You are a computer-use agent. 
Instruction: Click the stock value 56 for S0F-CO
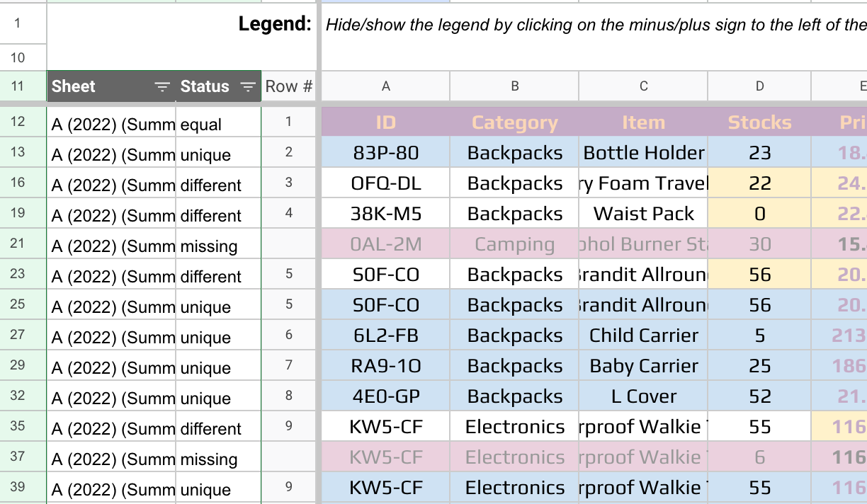pos(759,274)
